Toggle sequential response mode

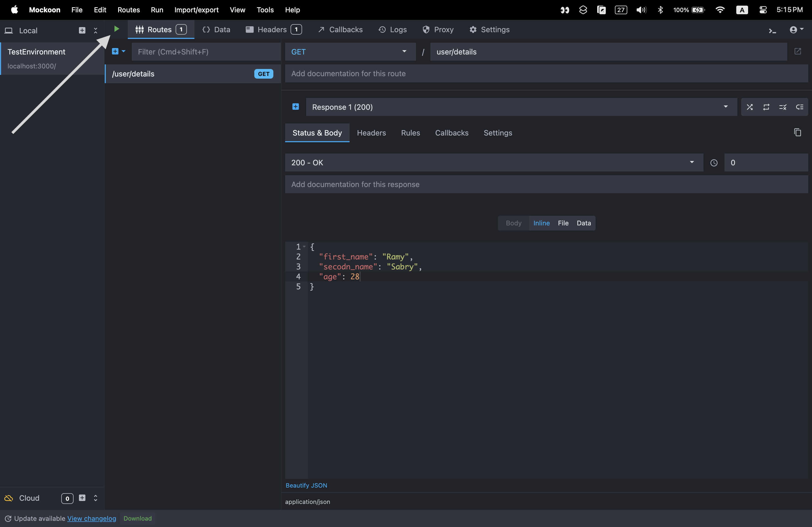tap(766, 107)
